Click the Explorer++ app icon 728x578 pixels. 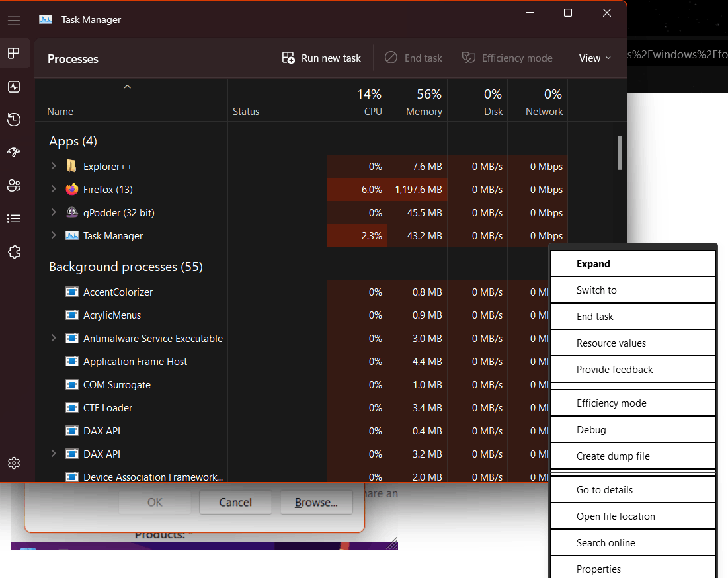pos(71,166)
